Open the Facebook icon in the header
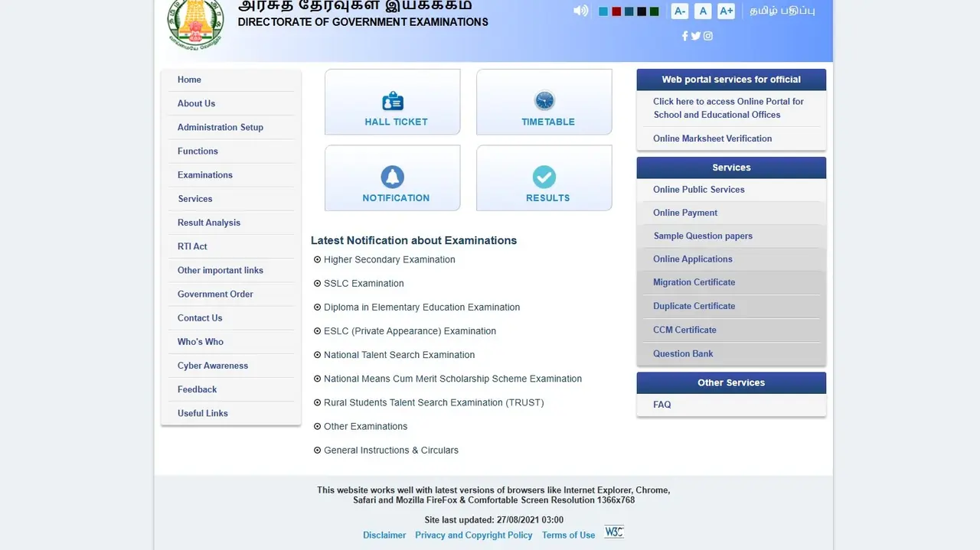980x550 pixels. (684, 35)
